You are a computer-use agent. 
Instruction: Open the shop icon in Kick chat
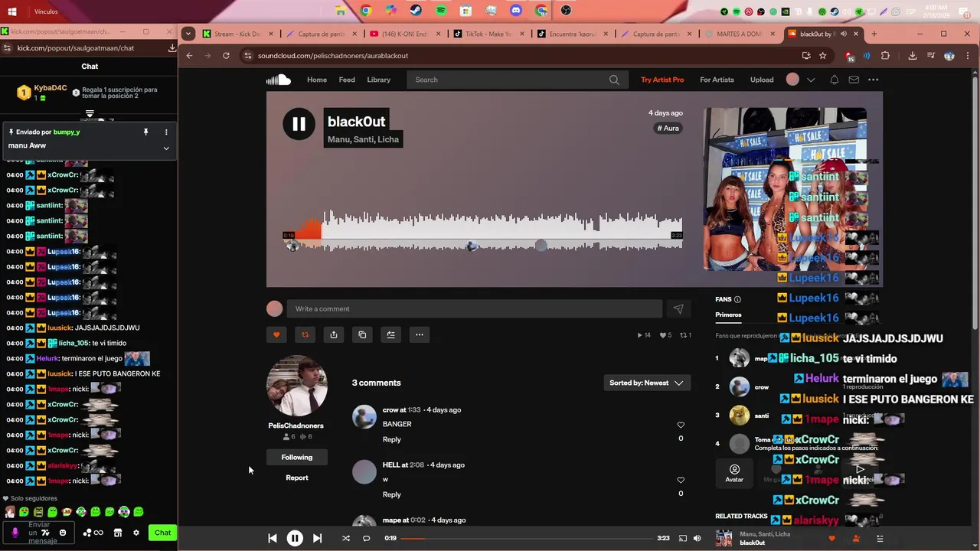click(x=118, y=533)
